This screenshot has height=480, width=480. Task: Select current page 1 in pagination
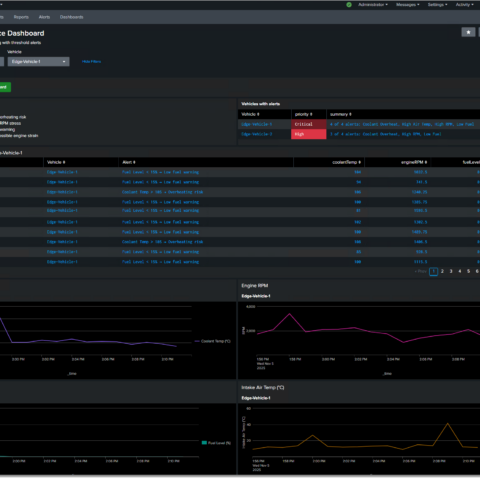click(433, 272)
